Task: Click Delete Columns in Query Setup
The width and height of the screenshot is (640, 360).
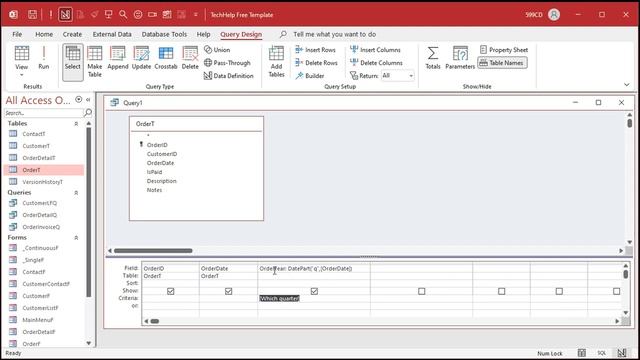Action: [x=376, y=63]
